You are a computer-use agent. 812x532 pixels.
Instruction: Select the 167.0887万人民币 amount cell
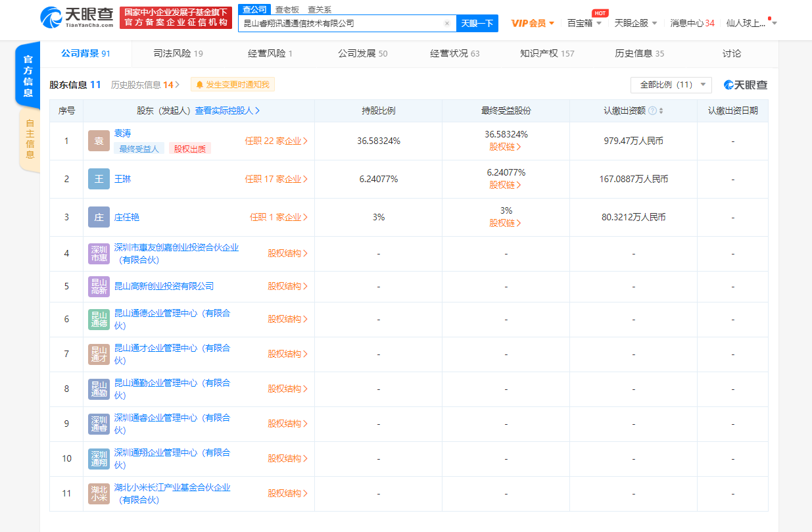coord(634,179)
